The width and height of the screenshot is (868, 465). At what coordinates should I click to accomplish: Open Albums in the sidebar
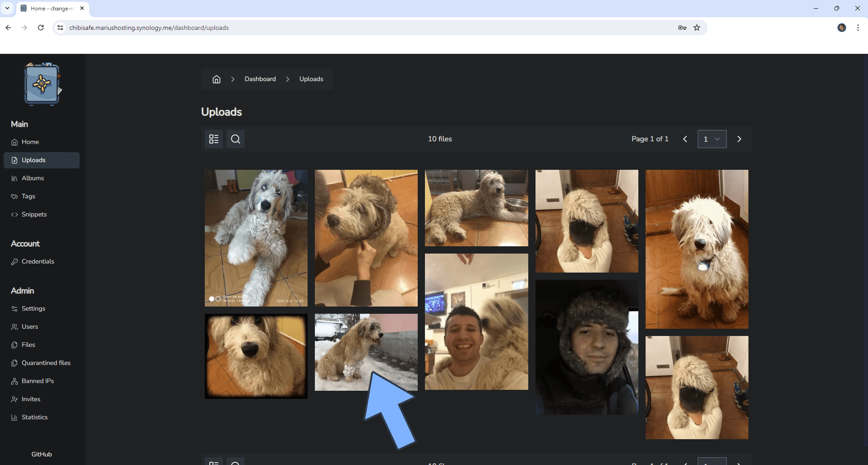click(33, 178)
